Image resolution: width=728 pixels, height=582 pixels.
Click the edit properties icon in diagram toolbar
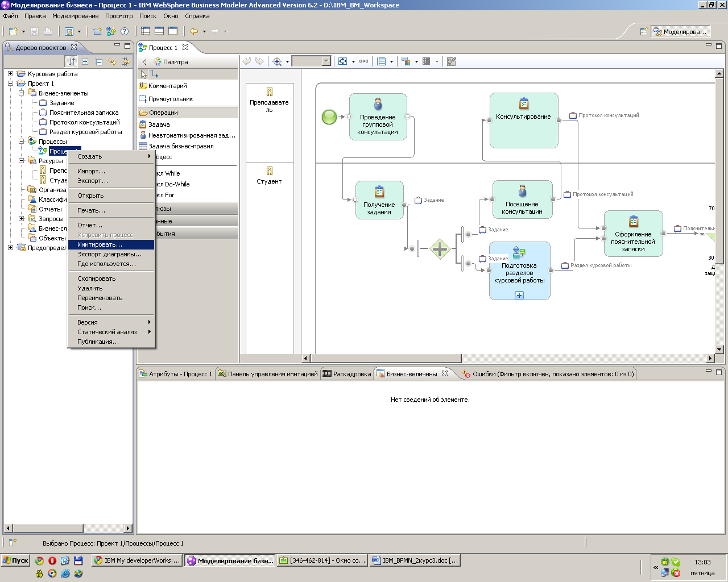452,61
